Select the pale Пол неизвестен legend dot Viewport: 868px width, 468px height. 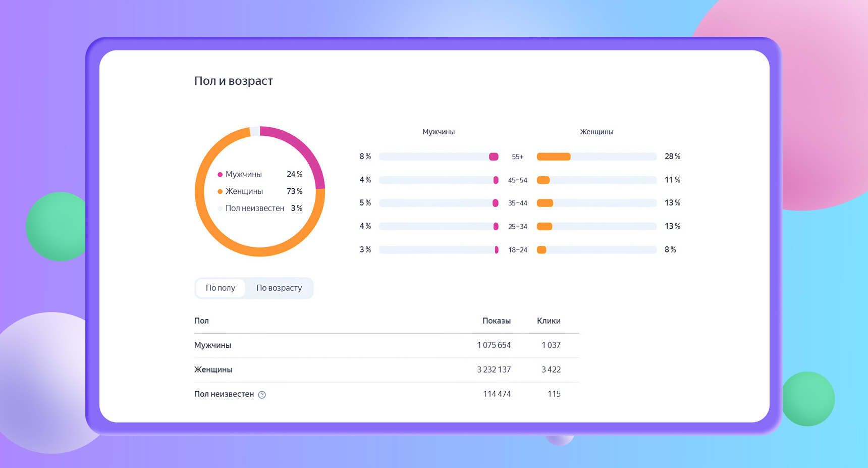220,209
